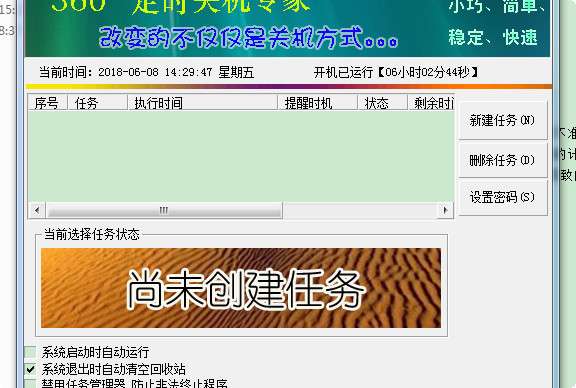Click the 新建任务(N) button

click(x=503, y=120)
